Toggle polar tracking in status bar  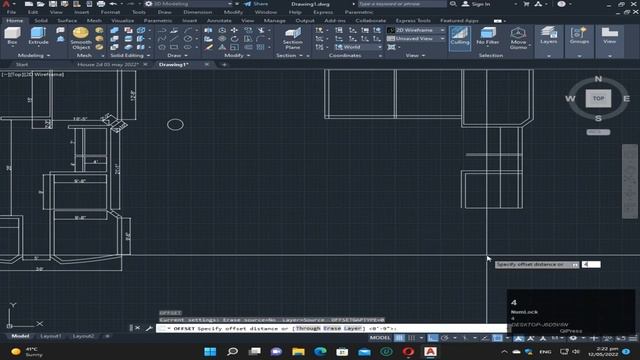click(445, 338)
